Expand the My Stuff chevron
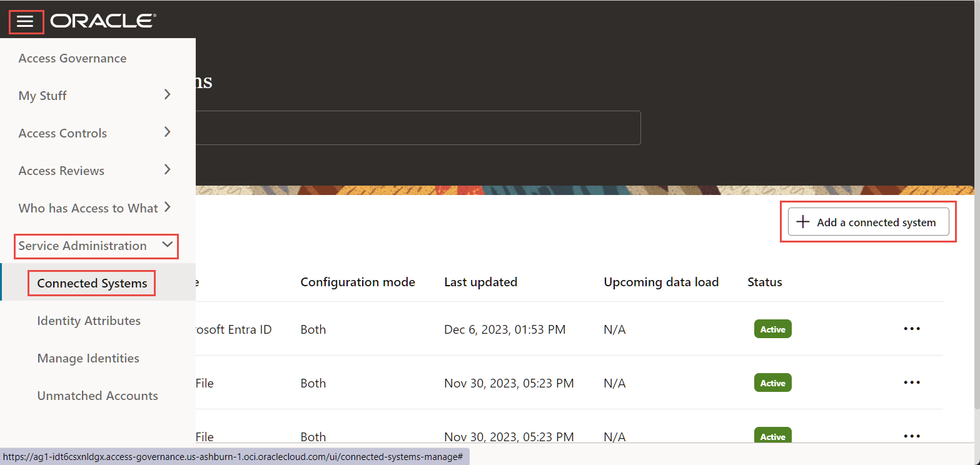Image resolution: width=980 pixels, height=465 pixels. [x=167, y=95]
